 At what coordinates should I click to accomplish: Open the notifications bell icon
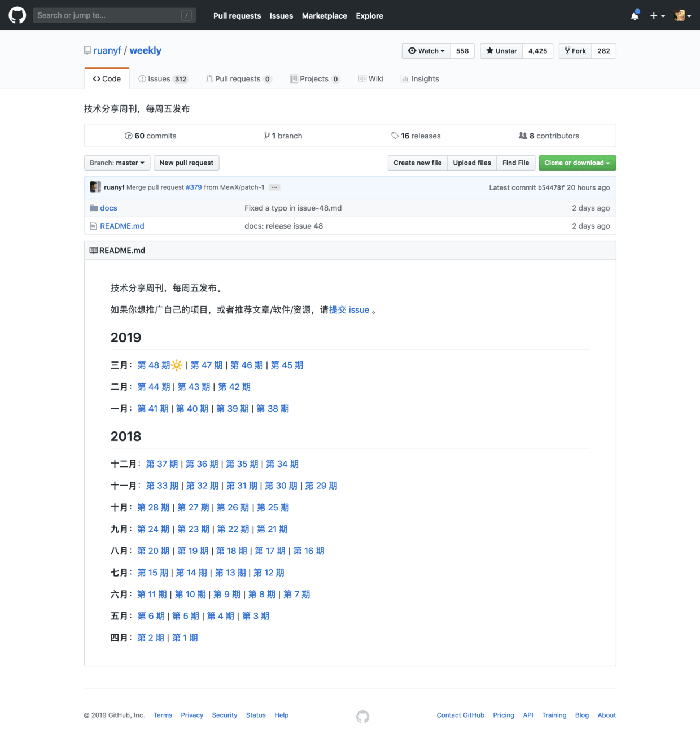pyautogui.click(x=635, y=15)
